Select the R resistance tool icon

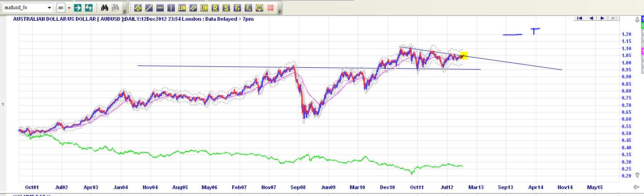(x=215, y=8)
